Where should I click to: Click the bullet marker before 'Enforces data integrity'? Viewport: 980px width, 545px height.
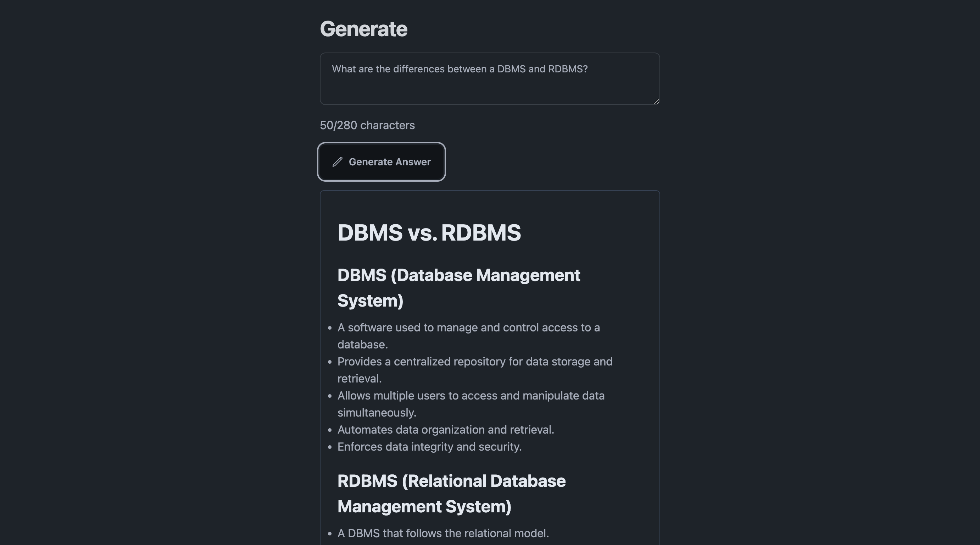[329, 447]
